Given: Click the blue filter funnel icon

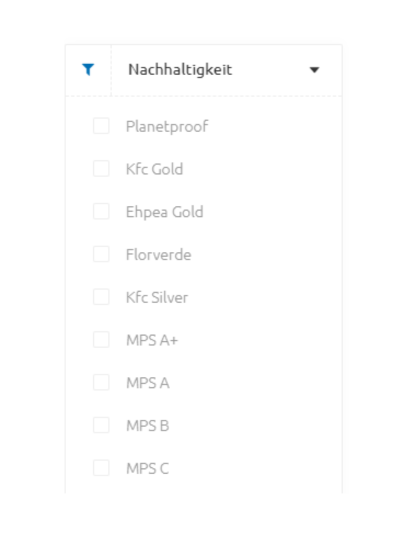Looking at the screenshot, I should tap(88, 70).
